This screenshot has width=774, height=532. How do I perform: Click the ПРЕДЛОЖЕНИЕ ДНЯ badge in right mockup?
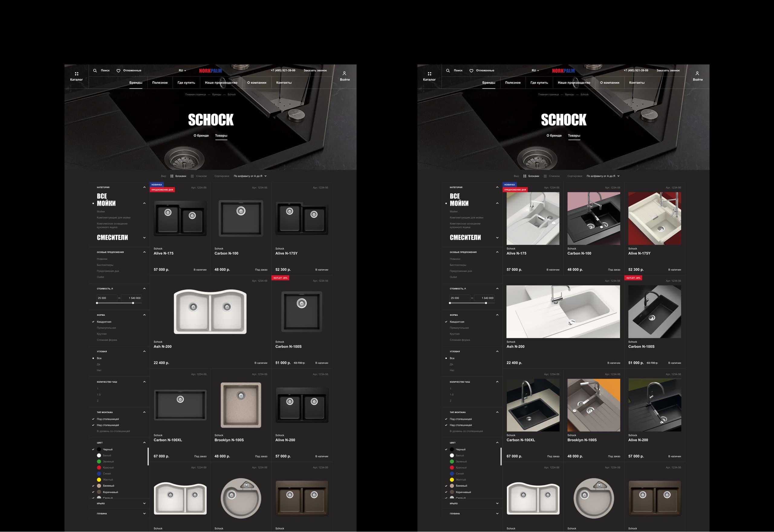pyautogui.click(x=515, y=190)
